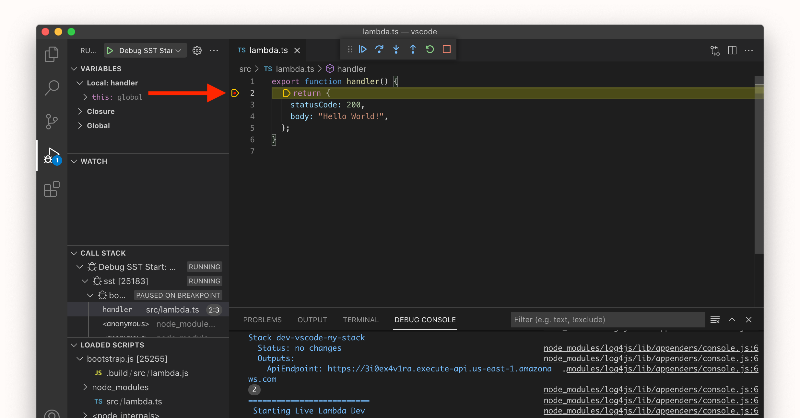Switch to the TERMINAL panel tab
Image resolution: width=800 pixels, height=418 pixels.
pyautogui.click(x=360, y=319)
